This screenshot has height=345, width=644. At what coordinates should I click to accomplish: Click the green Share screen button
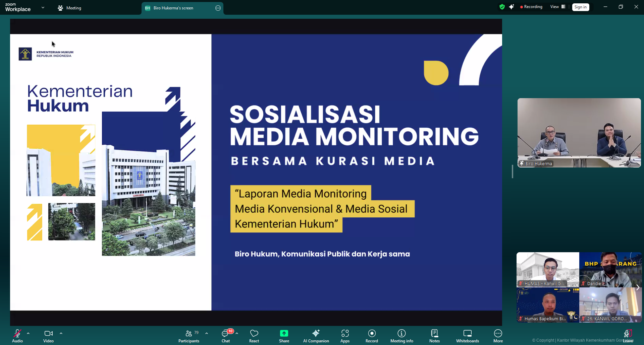pyautogui.click(x=284, y=336)
